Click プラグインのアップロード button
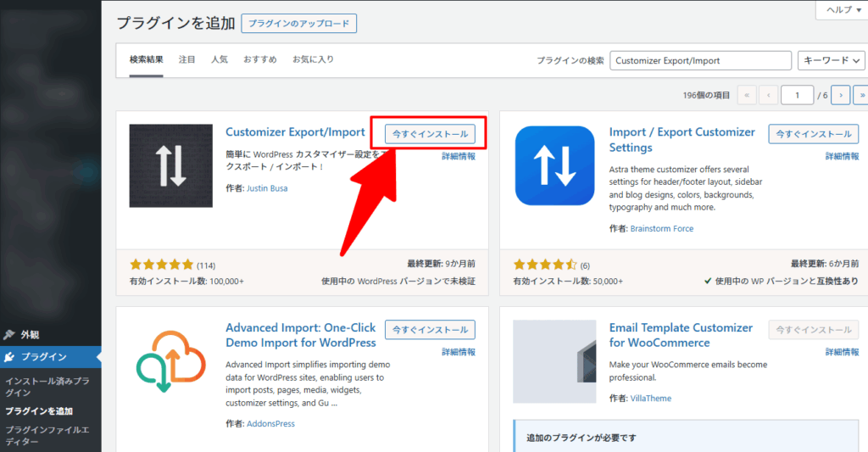The width and height of the screenshot is (868, 452). [298, 23]
